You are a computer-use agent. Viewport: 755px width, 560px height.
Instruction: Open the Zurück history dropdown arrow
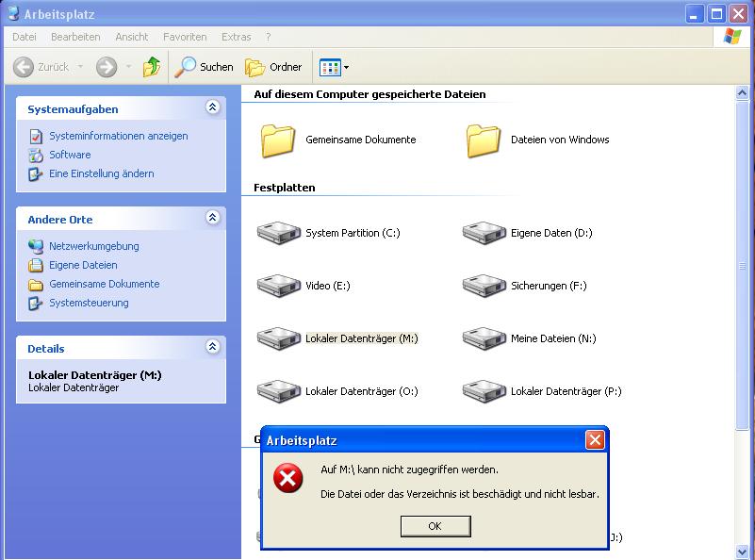pos(80,67)
